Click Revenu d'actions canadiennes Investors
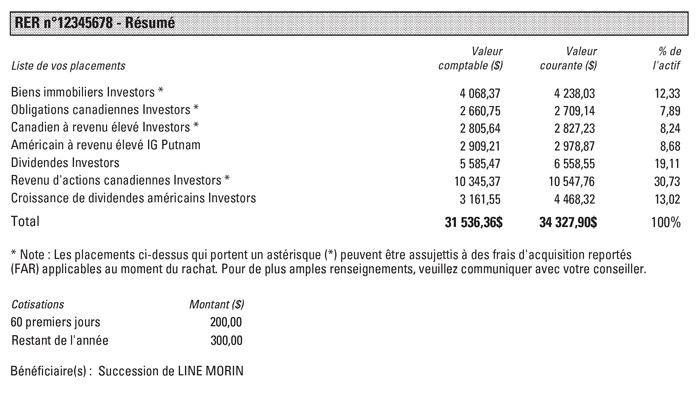 [x=121, y=181]
